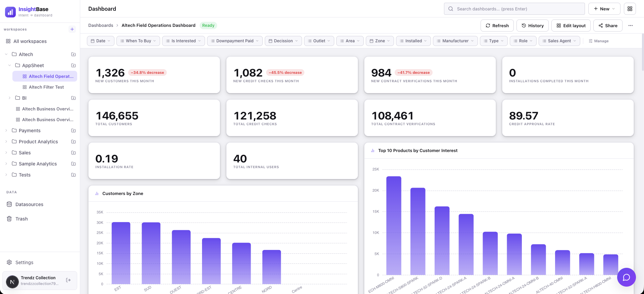644x294 pixels.
Task: Open the Decission filter dropdown
Action: [283, 41]
